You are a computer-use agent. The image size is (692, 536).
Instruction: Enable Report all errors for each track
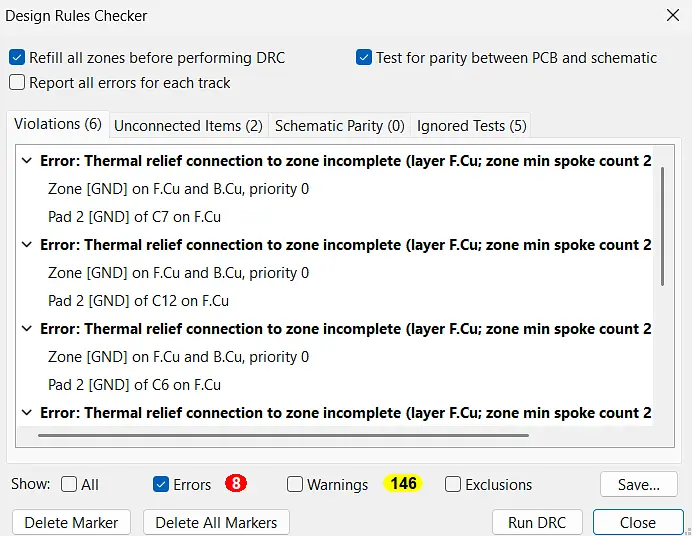click(17, 83)
